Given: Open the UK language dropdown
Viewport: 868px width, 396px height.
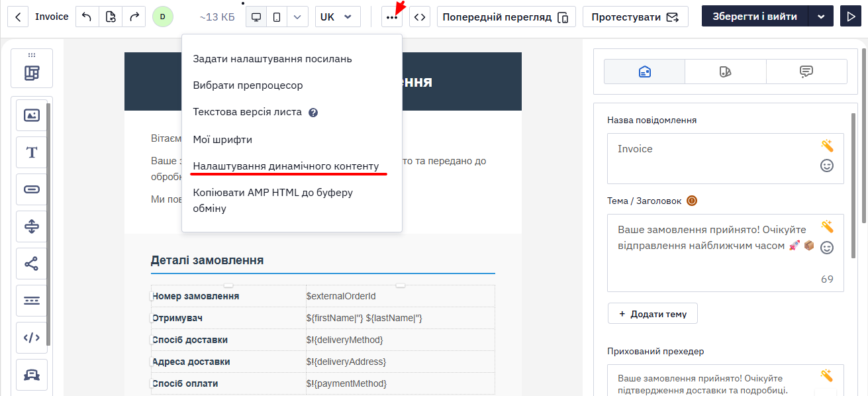Looking at the screenshot, I should point(338,17).
